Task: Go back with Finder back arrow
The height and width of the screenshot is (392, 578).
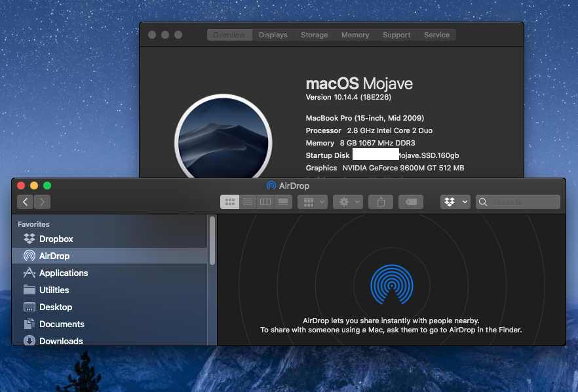Action: 26,202
